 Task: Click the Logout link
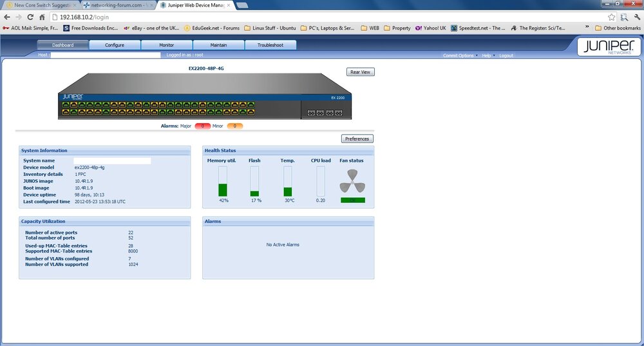(x=506, y=55)
